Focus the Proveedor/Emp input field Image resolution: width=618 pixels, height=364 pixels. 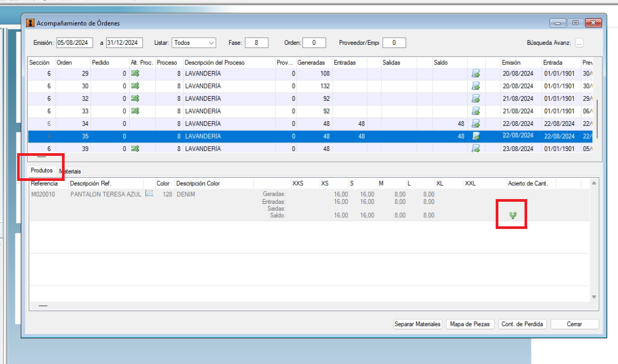[394, 43]
